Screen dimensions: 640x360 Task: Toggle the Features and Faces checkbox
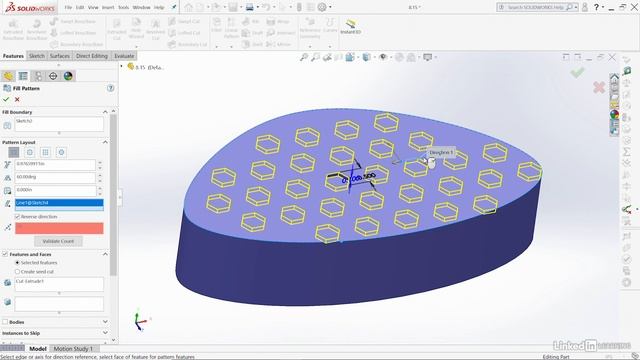tap(5, 254)
